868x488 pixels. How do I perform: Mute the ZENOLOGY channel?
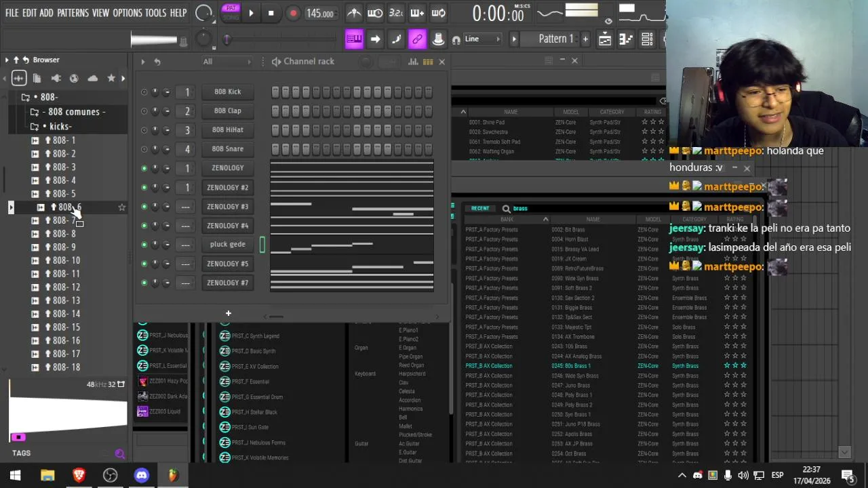[x=144, y=168]
